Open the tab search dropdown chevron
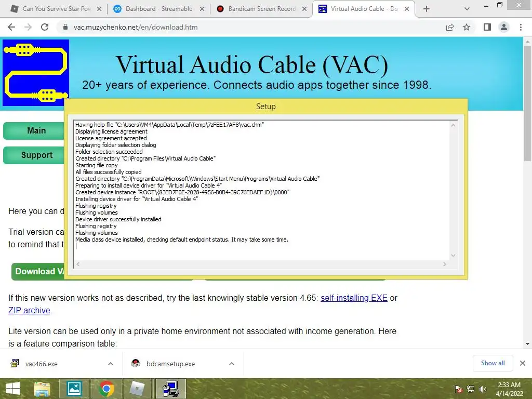Image resolution: width=532 pixels, height=399 pixels. pyautogui.click(x=467, y=9)
